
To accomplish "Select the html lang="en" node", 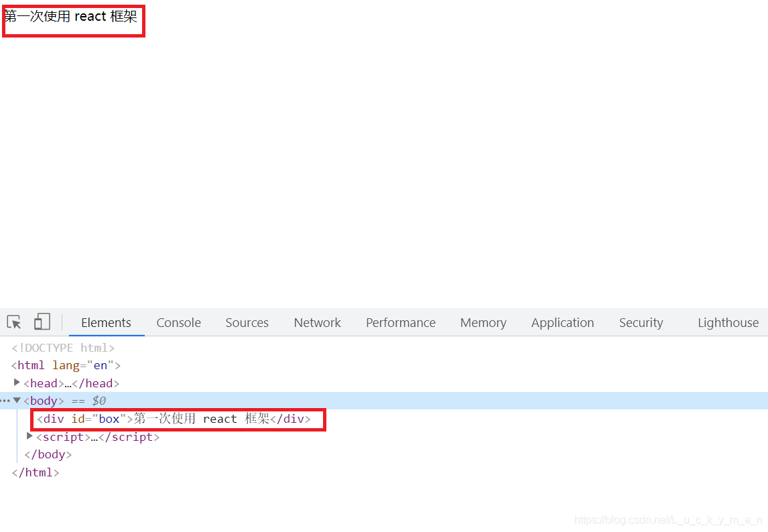I will (66, 365).
